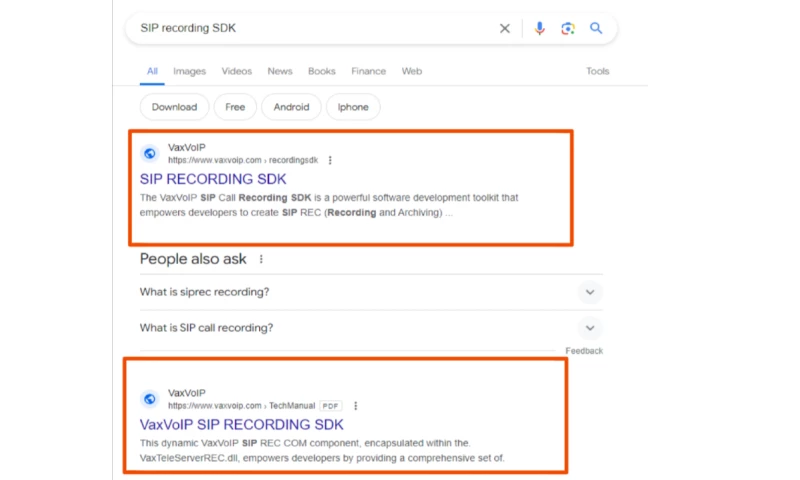Image resolution: width=800 pixels, height=480 pixels.
Task: Open Google Lens image search icon
Action: click(568, 29)
